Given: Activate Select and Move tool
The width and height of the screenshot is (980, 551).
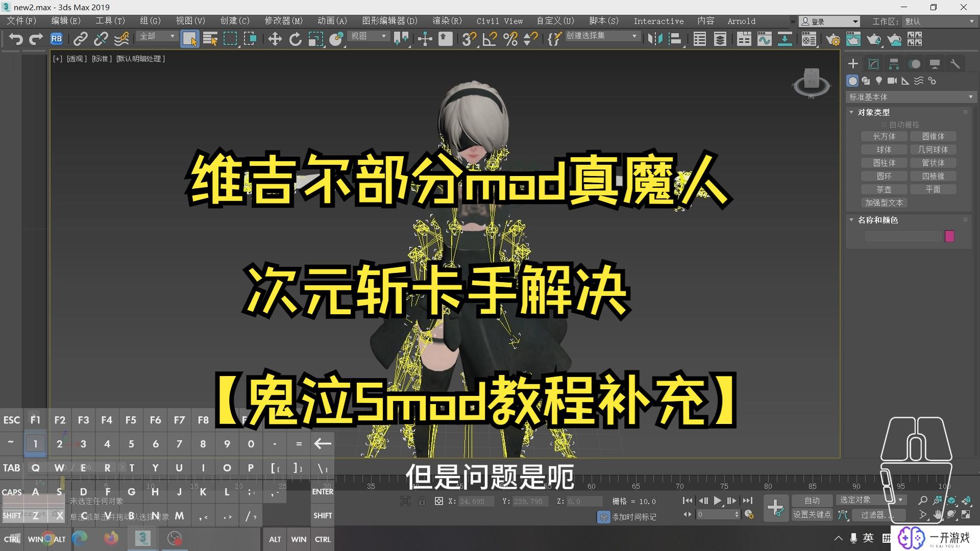Looking at the screenshot, I should tap(275, 39).
